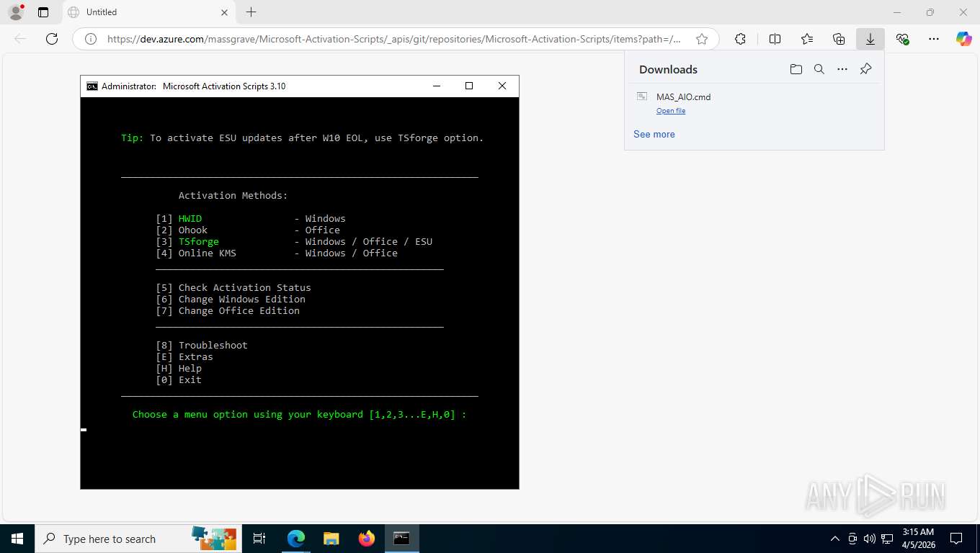Open downloads folder icon in Downloads panel

click(796, 69)
